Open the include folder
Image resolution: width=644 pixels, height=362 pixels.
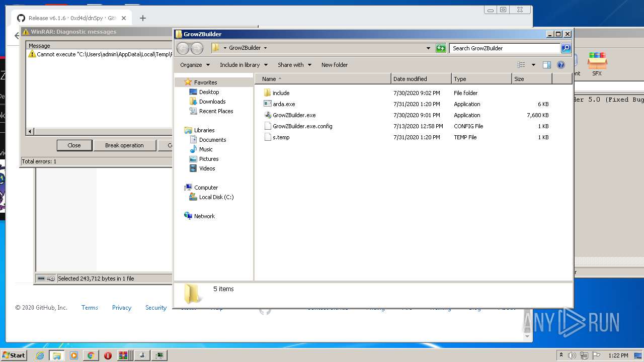281,93
